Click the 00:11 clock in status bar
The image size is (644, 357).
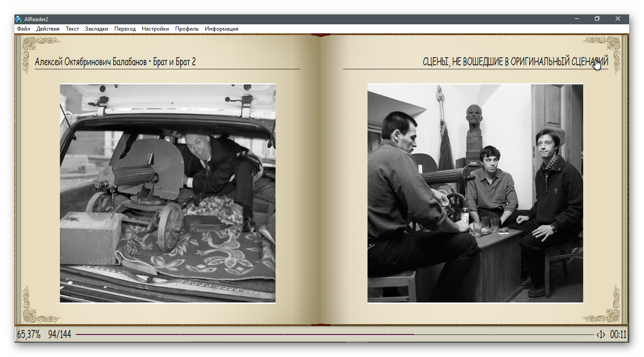point(618,334)
